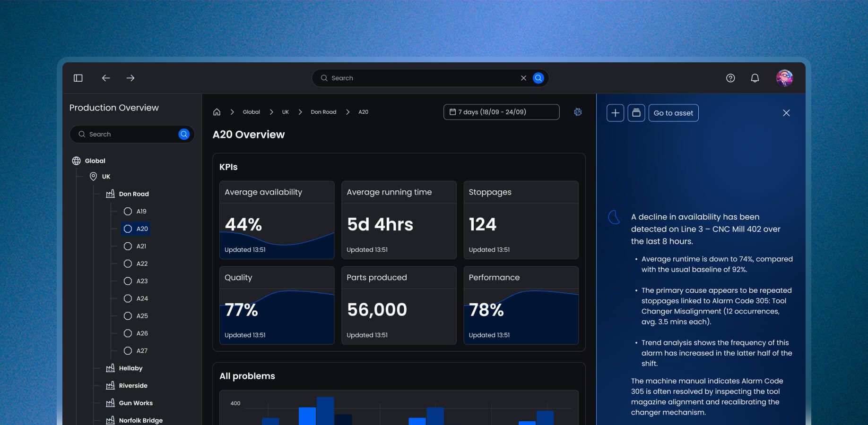Click the factory icon beside Riverside
Screen dimensions: 868x425
click(x=110, y=385)
